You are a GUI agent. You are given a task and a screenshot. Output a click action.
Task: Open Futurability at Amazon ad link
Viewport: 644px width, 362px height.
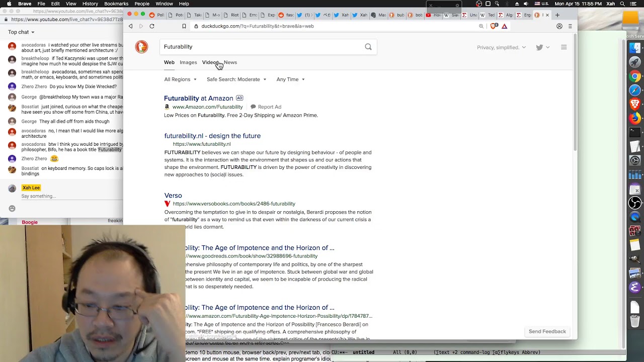point(198,98)
